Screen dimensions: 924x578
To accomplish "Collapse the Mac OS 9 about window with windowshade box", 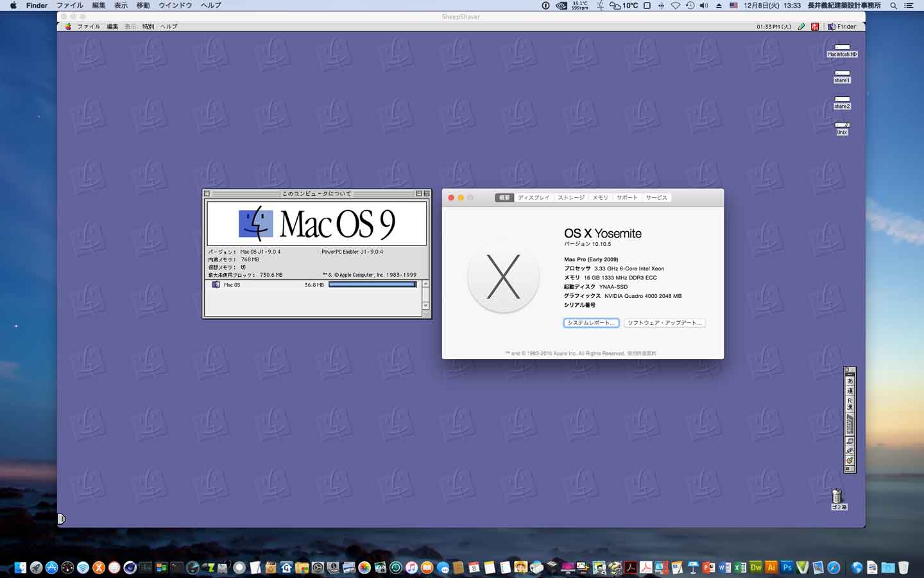I will (x=427, y=193).
